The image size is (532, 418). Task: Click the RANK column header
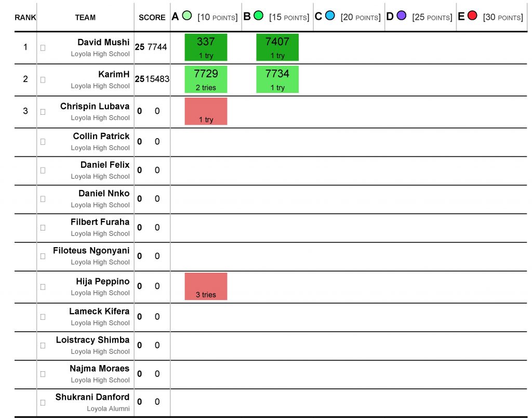[25, 18]
